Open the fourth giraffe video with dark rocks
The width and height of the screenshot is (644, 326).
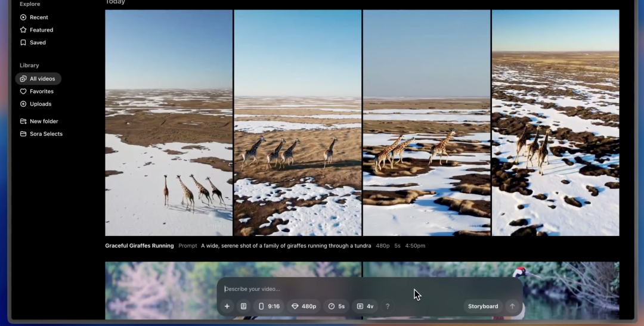click(556, 123)
